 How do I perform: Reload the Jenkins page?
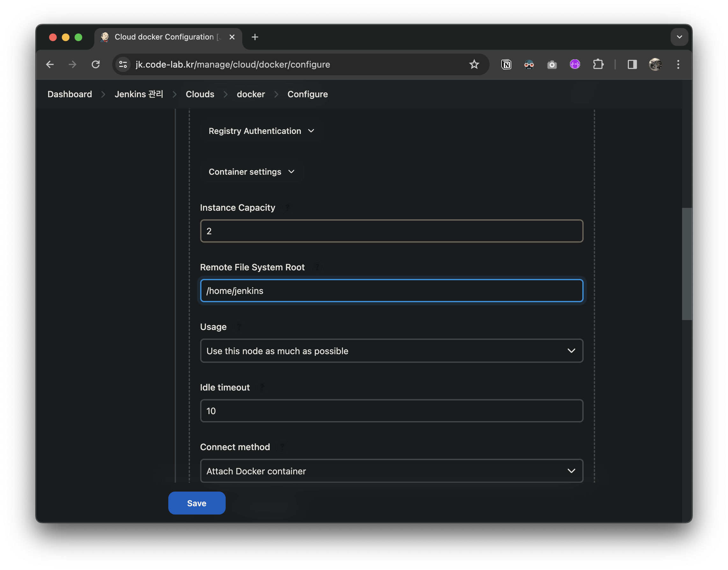pos(96,64)
